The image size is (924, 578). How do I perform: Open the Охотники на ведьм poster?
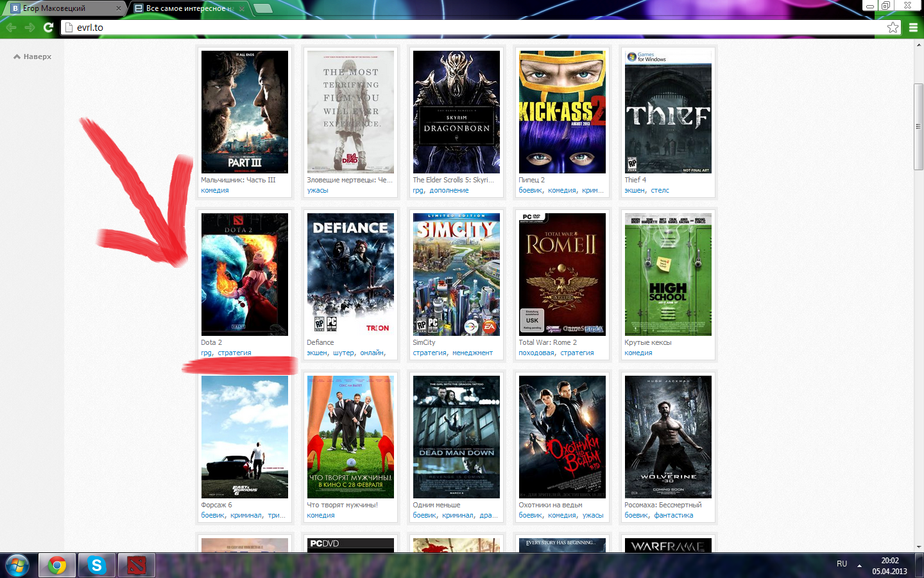tap(562, 437)
